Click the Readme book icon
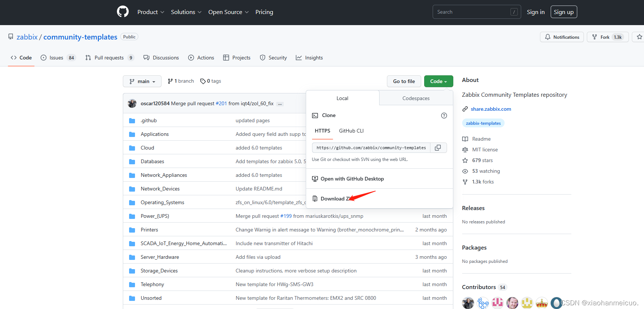Image resolution: width=644 pixels, height=309 pixels. coord(465,139)
